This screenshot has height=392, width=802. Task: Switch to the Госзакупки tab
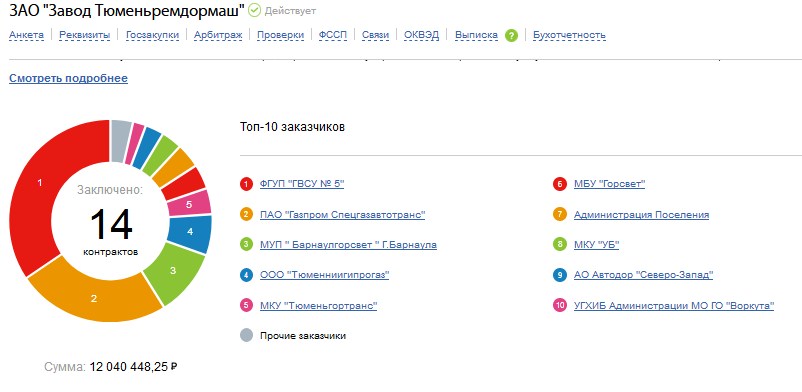[152, 35]
